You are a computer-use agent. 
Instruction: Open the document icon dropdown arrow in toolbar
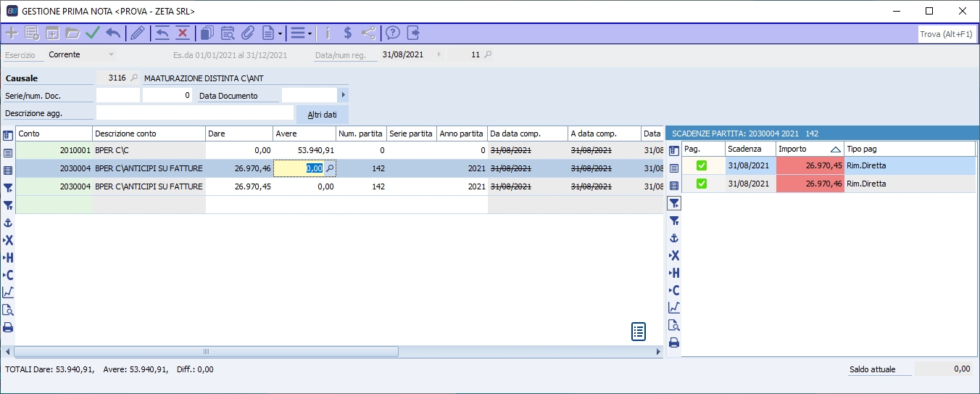[x=280, y=33]
